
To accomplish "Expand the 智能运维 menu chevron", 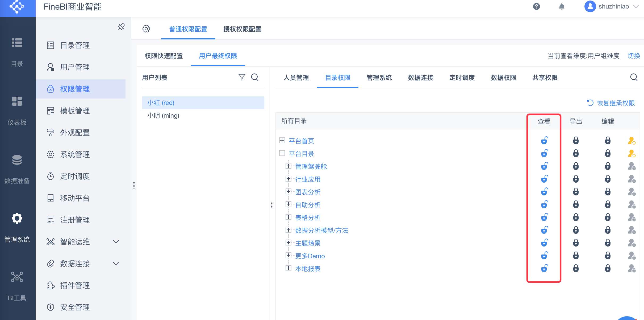I will click(116, 242).
